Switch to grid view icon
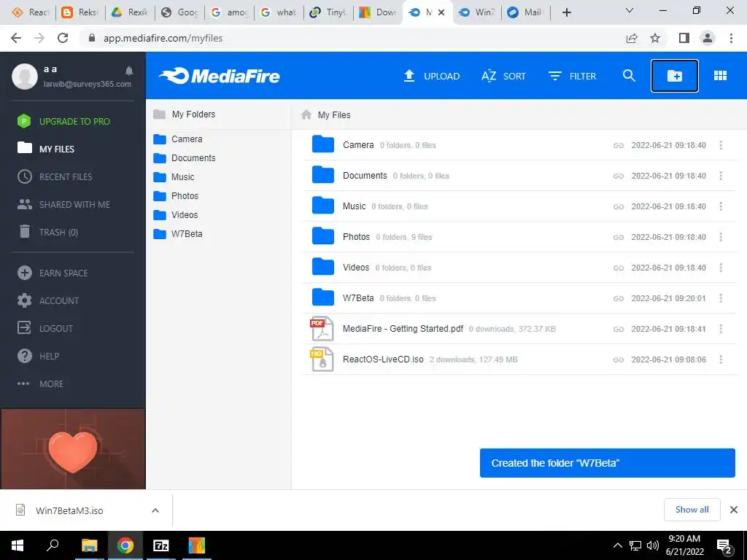Image resolution: width=747 pixels, height=560 pixels. (x=720, y=76)
